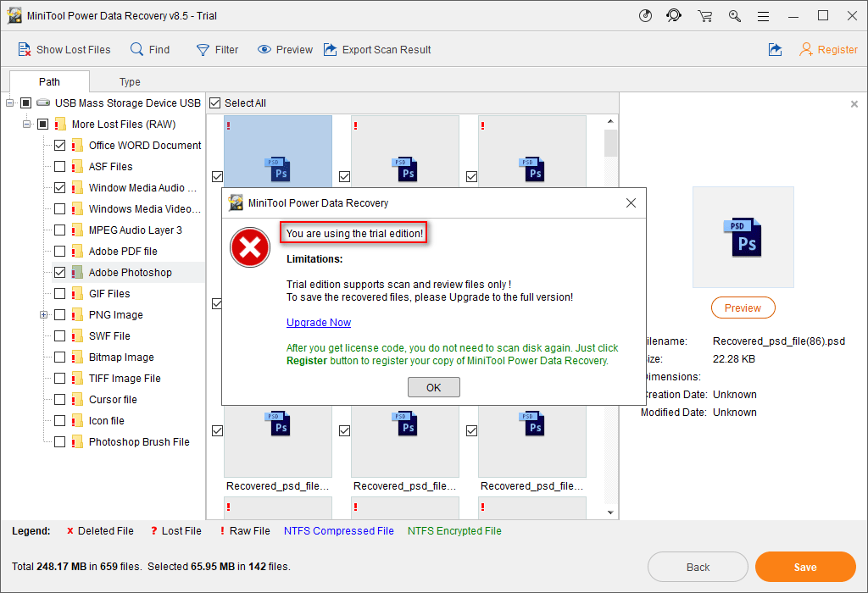Click the file list vertical scrollbar
This screenshot has height=593, width=868.
click(x=610, y=322)
